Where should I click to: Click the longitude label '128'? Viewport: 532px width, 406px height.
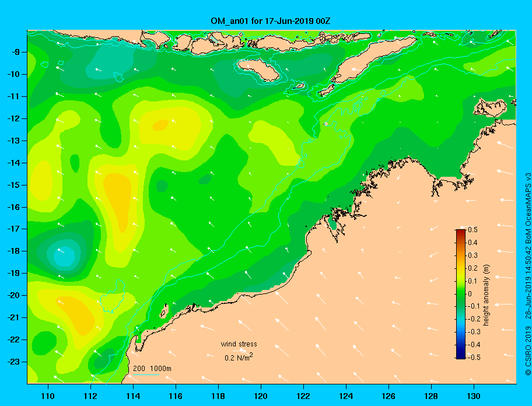coord(431,396)
